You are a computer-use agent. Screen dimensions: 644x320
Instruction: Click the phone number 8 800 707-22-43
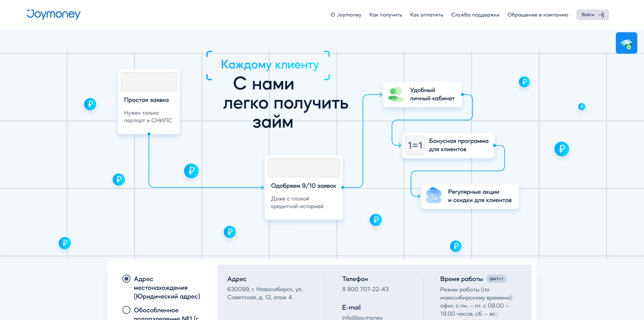tap(365, 289)
